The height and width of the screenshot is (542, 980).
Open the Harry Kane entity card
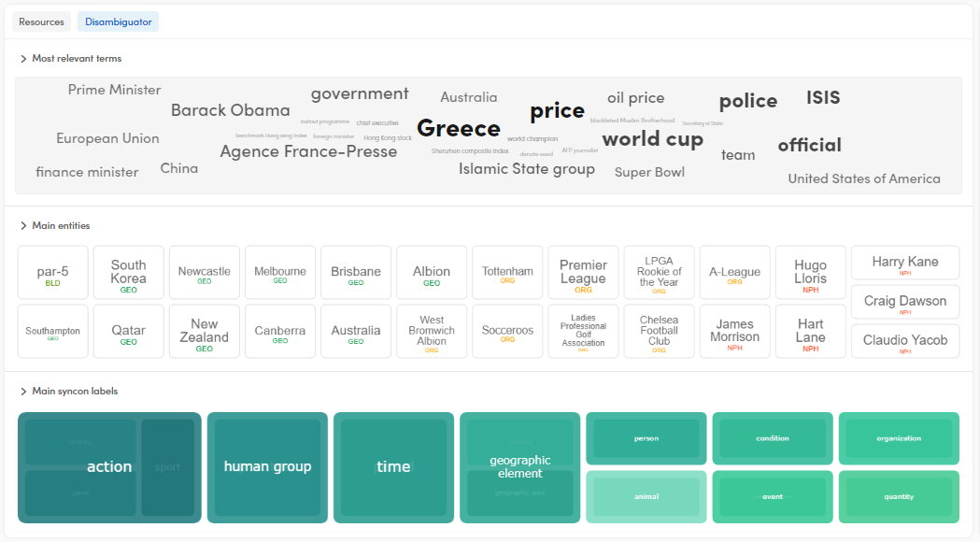[904, 263]
